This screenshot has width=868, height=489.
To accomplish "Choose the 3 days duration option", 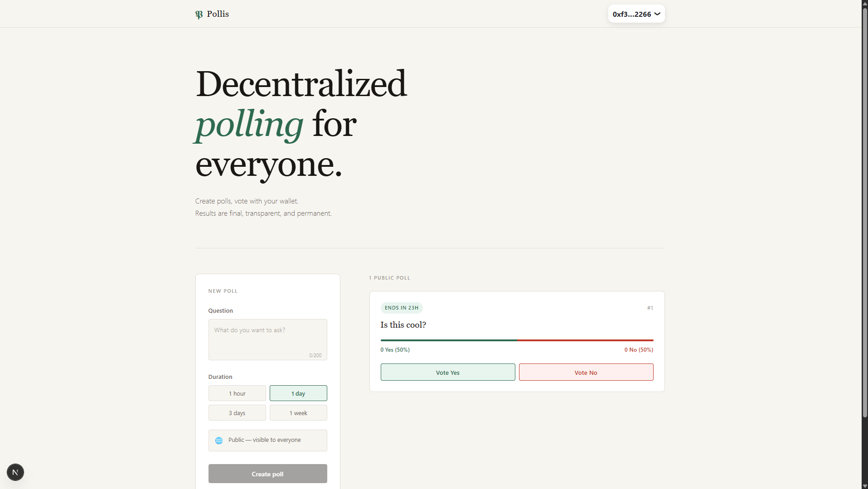I will (237, 413).
